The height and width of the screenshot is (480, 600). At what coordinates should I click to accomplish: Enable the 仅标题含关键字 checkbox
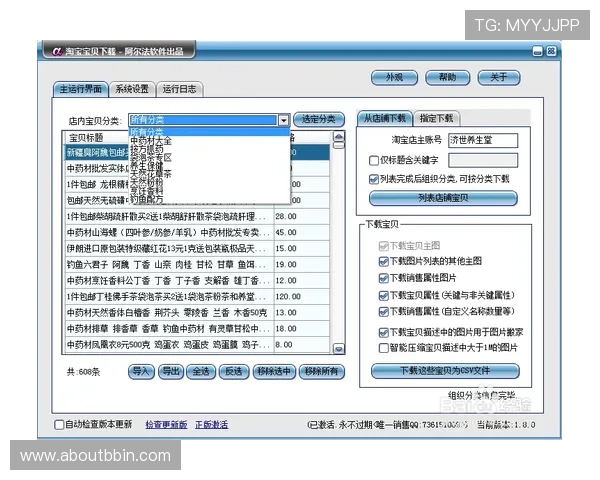click(374, 160)
